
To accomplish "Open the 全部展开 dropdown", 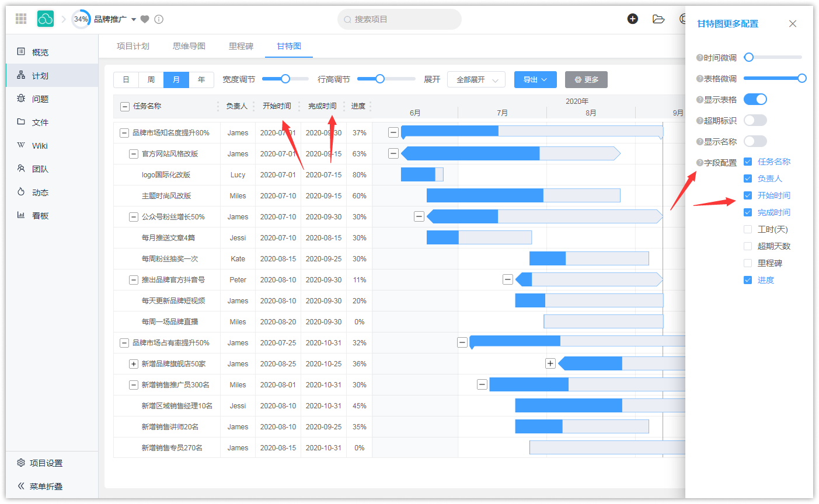I will [476, 79].
